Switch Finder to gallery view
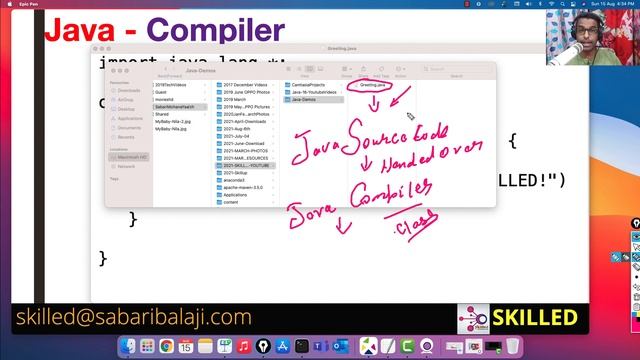The width and height of the screenshot is (640, 360). [320, 69]
